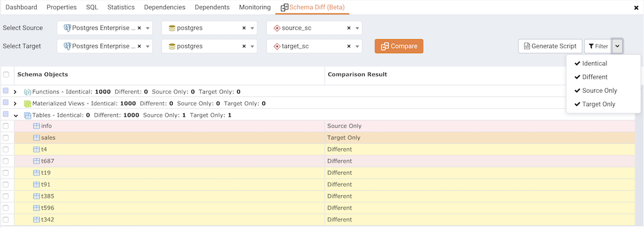Expand the Materialized Views group
Screen dimensions: 644x228
[15, 103]
